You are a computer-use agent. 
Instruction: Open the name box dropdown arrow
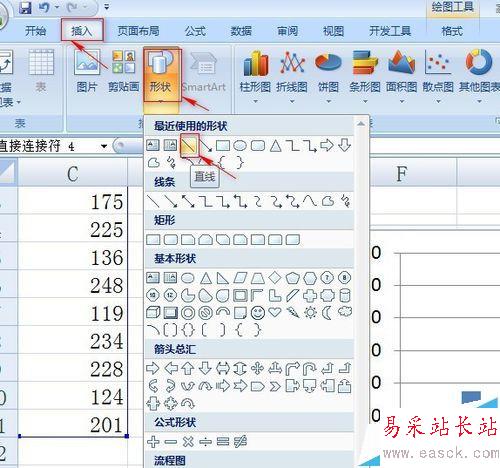click(x=104, y=146)
